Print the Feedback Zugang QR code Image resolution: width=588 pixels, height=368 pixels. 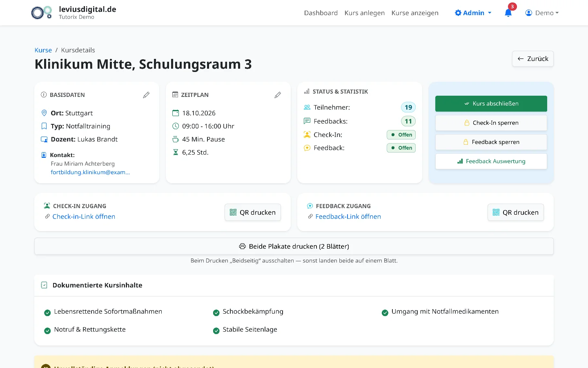516,212
